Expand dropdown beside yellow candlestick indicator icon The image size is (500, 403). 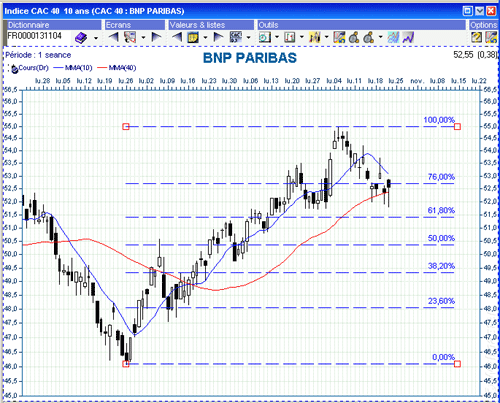click(326, 37)
